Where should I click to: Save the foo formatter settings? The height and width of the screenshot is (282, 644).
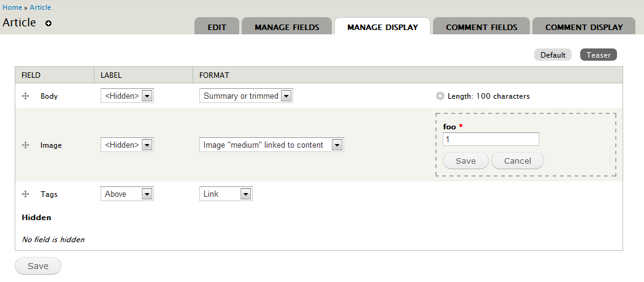pos(466,161)
